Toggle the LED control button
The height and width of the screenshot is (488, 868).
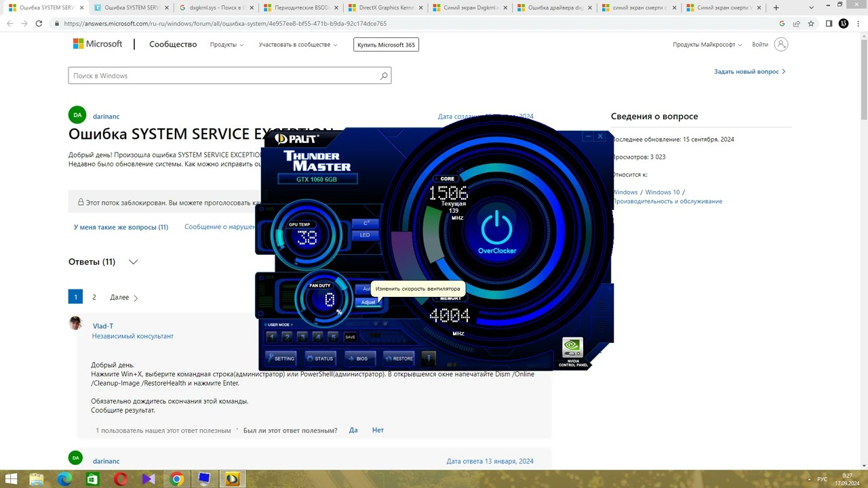pos(366,235)
